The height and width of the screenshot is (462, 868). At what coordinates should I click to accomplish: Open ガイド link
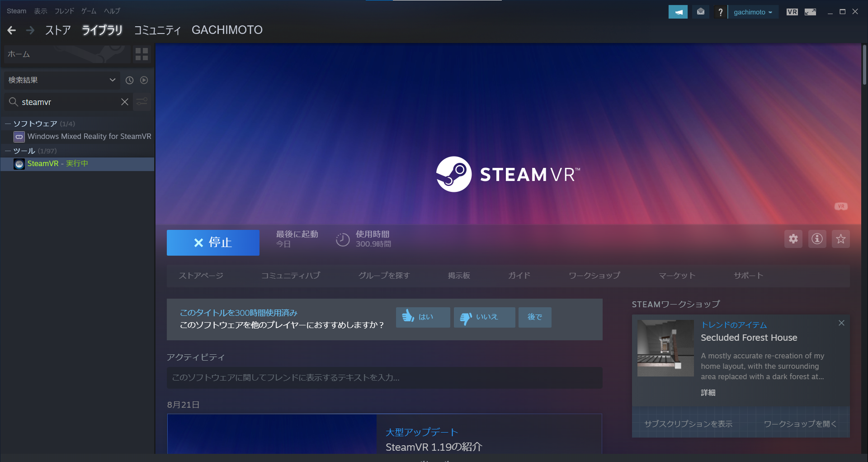point(519,276)
